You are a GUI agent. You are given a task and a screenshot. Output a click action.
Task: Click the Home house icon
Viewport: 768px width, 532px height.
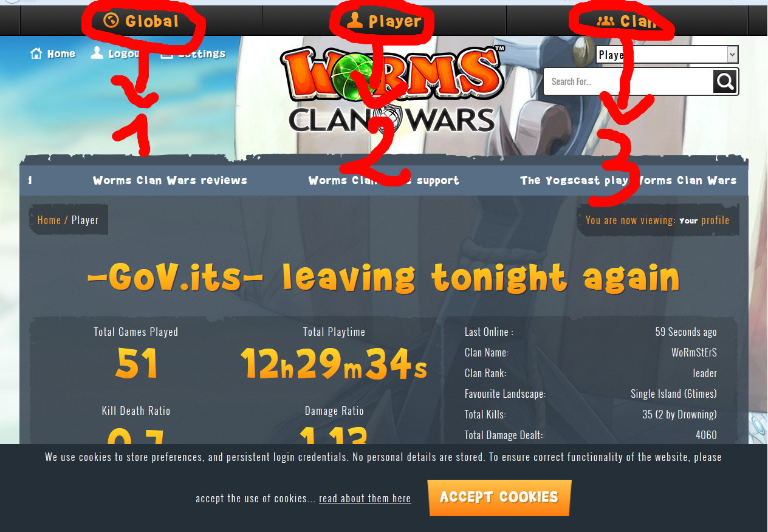tap(36, 53)
